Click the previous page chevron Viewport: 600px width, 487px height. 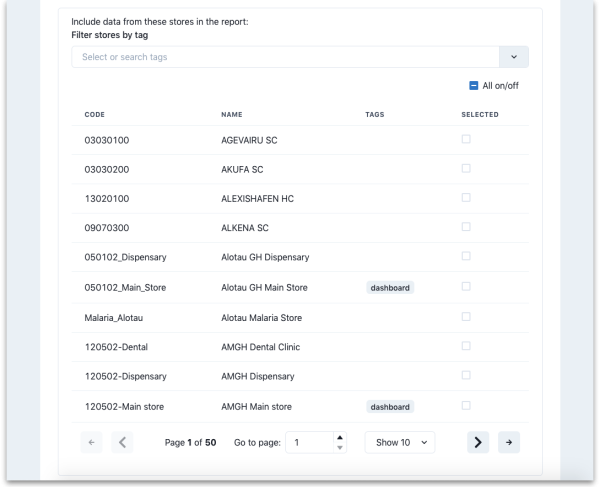point(123,442)
